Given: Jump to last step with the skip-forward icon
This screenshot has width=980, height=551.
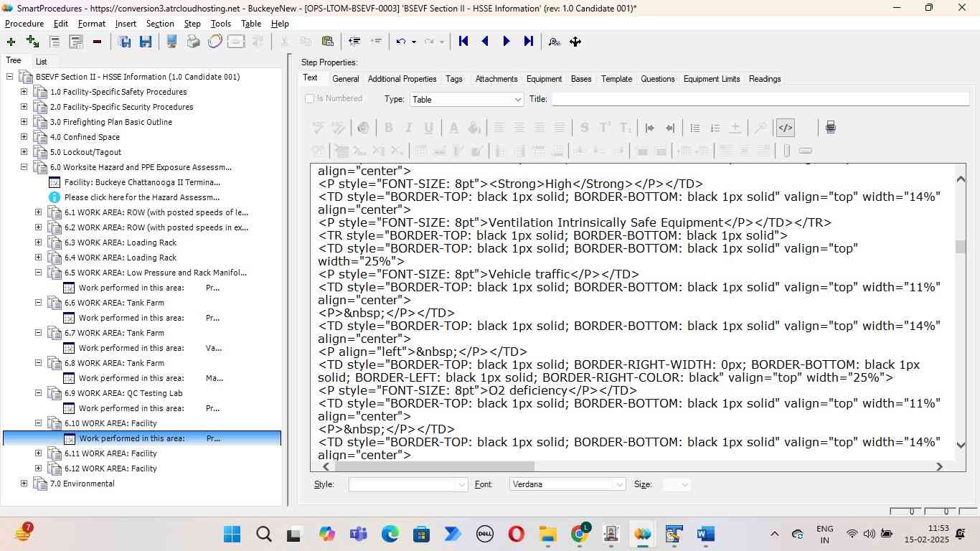Looking at the screenshot, I should [529, 42].
